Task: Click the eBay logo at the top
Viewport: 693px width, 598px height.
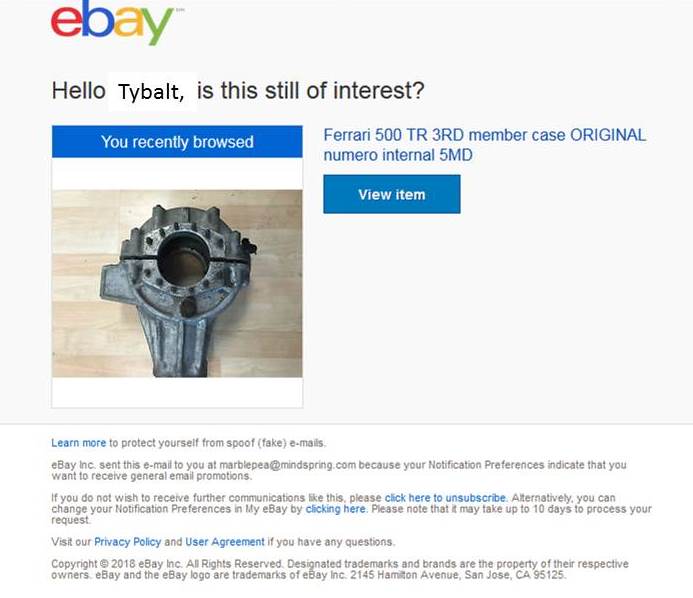Action: click(112, 22)
